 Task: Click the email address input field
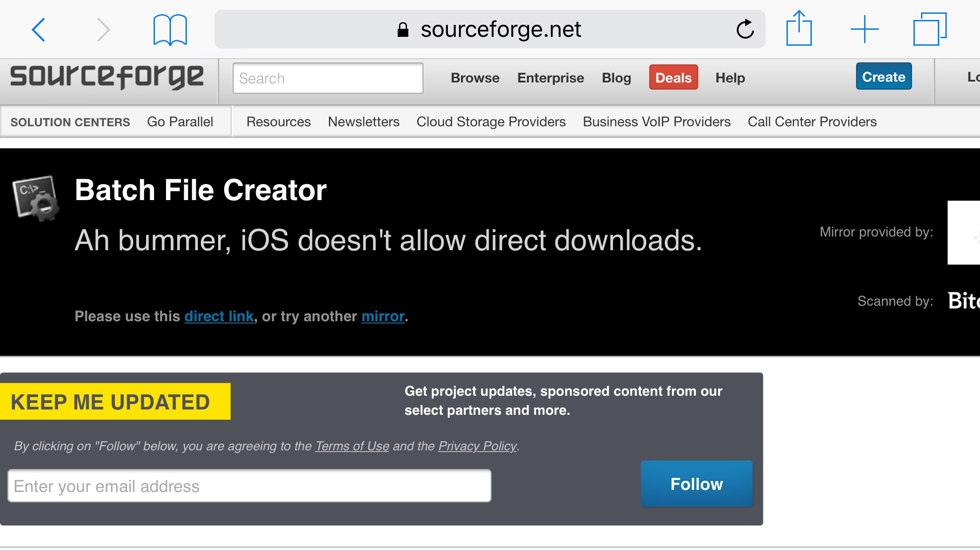tap(249, 486)
